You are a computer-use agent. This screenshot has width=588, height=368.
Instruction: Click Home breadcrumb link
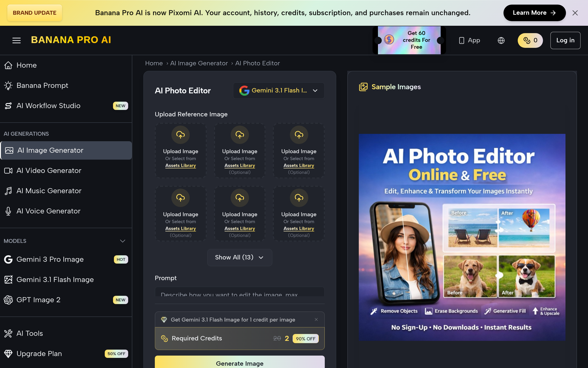point(154,63)
